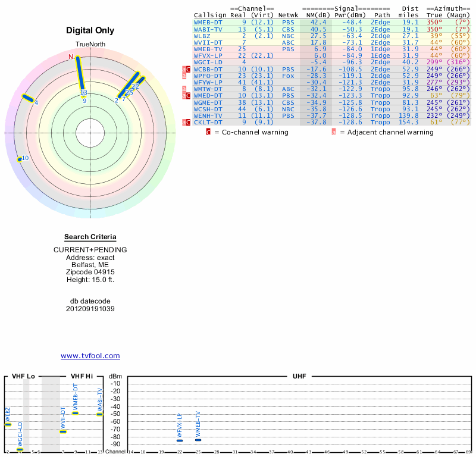Open the www.tvfool.com link

90,356
